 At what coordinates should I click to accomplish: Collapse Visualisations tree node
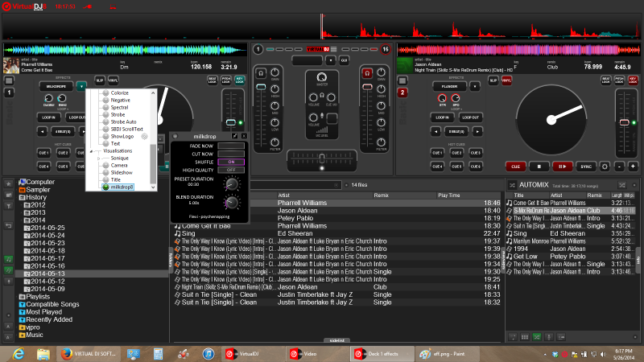pyautogui.click(x=91, y=151)
